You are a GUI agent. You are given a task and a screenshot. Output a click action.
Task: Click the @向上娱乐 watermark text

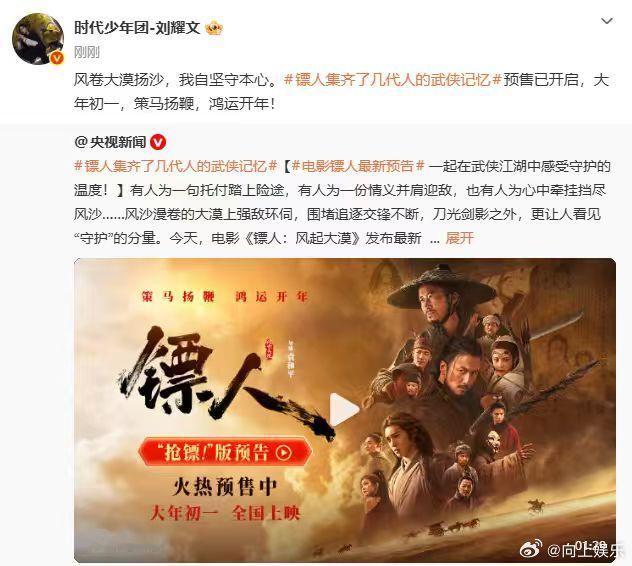586,550
